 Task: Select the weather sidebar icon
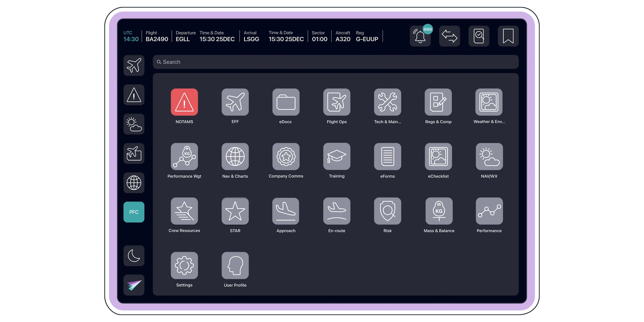click(134, 124)
